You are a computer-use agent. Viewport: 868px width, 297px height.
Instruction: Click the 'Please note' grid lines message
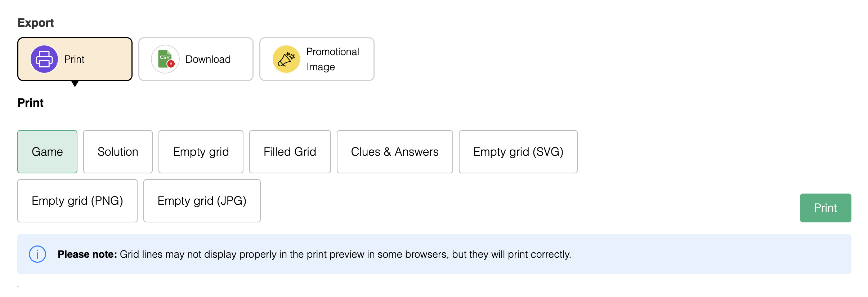pyautogui.click(x=314, y=254)
